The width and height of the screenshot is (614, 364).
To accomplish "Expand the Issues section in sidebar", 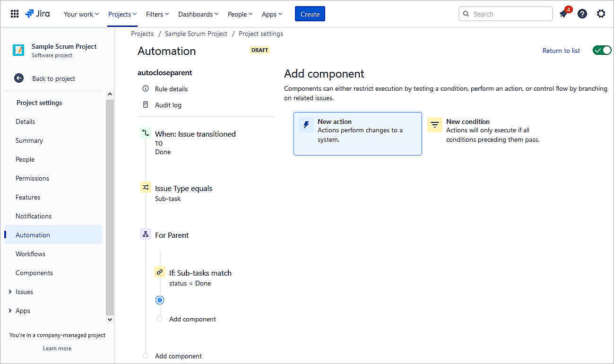I will click(x=10, y=292).
